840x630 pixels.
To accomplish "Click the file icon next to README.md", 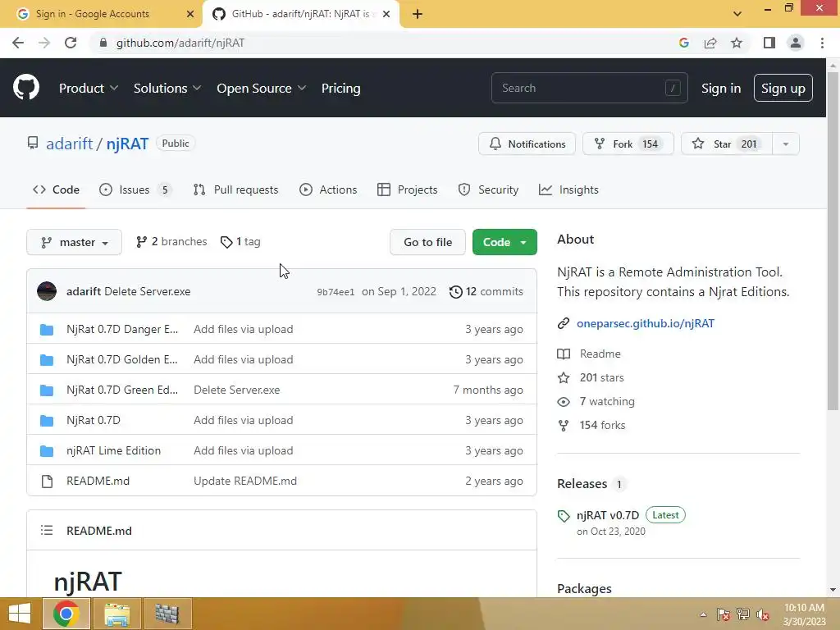I will (x=47, y=481).
